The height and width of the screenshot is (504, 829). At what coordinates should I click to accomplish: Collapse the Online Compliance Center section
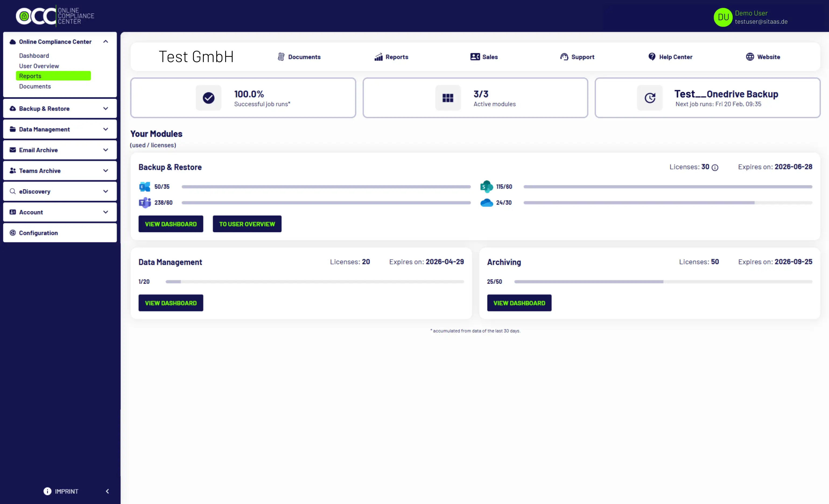pyautogui.click(x=106, y=42)
